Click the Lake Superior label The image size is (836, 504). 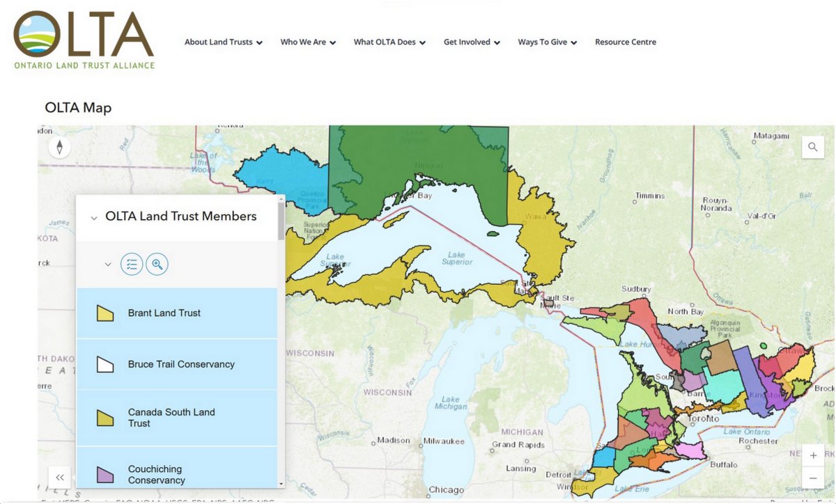[456, 258]
